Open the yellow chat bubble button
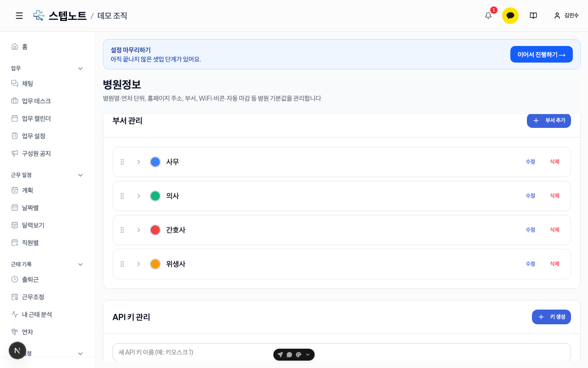Viewport: 588px width, 368px height. click(510, 16)
